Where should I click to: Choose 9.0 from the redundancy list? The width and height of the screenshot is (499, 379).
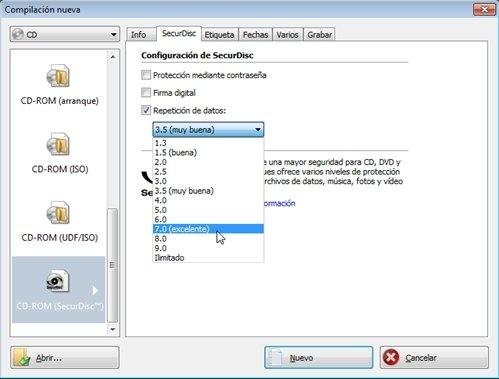pyautogui.click(x=208, y=248)
